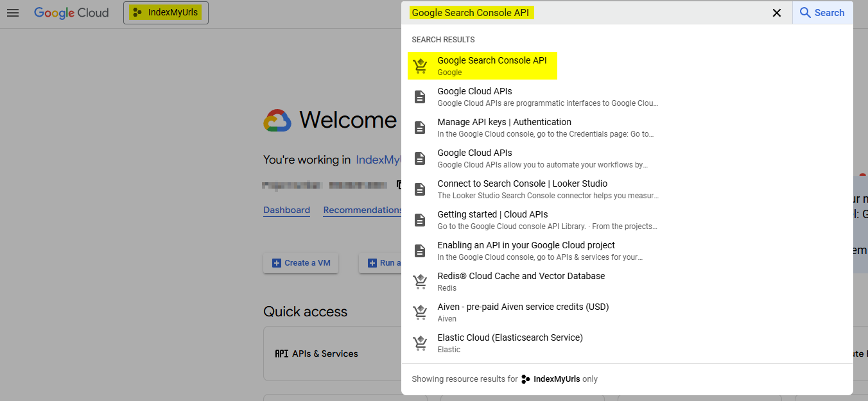
Task: Click the document icon beside Getting started
Action: pyautogui.click(x=420, y=220)
